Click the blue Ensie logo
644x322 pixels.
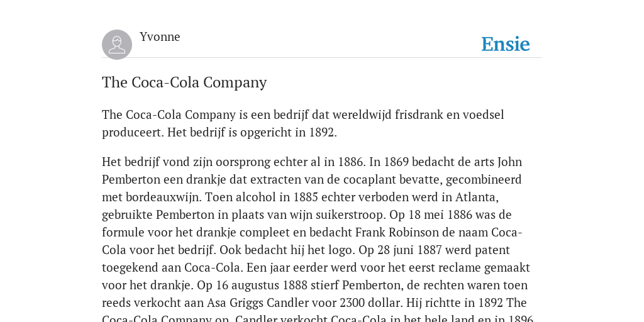[506, 44]
